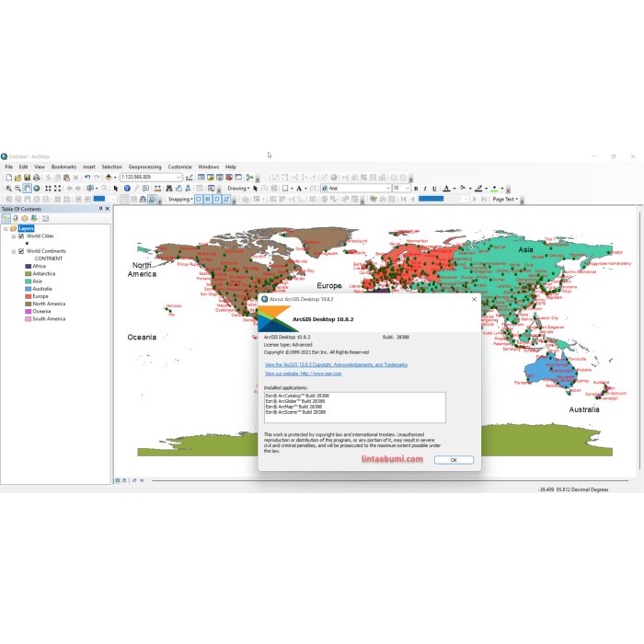Open the Edit menu

coord(23,167)
